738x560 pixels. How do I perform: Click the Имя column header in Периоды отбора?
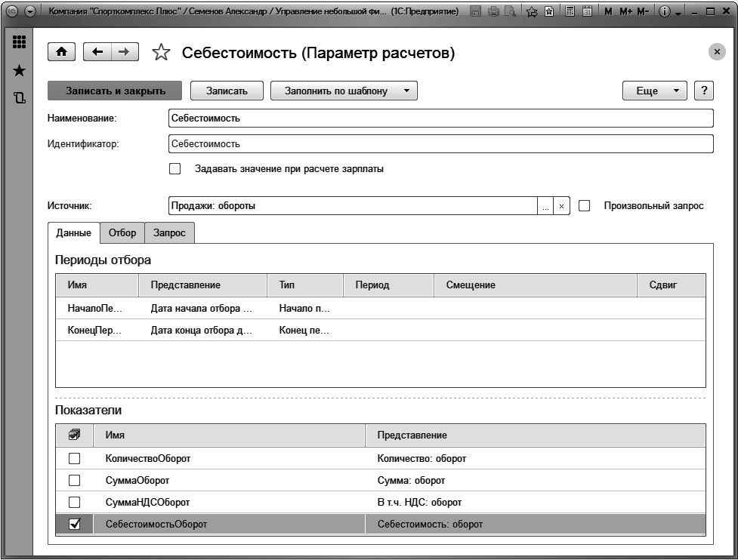[x=97, y=285]
